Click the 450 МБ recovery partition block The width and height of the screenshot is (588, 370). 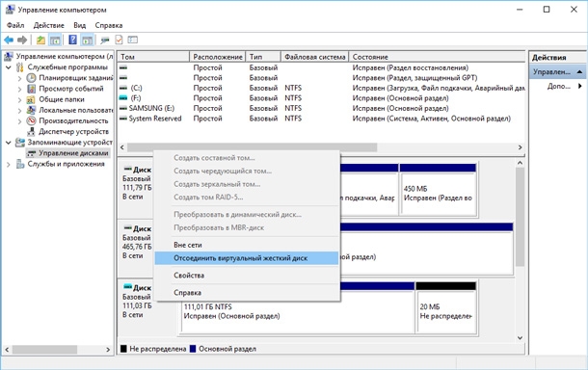click(438, 191)
